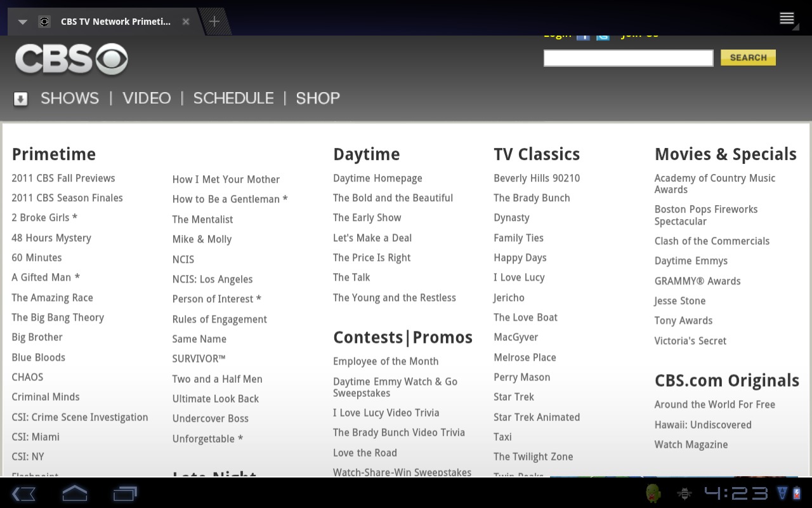Screen dimensions: 812x508
Task: Click the Twitter login icon
Action: pyautogui.click(x=603, y=37)
